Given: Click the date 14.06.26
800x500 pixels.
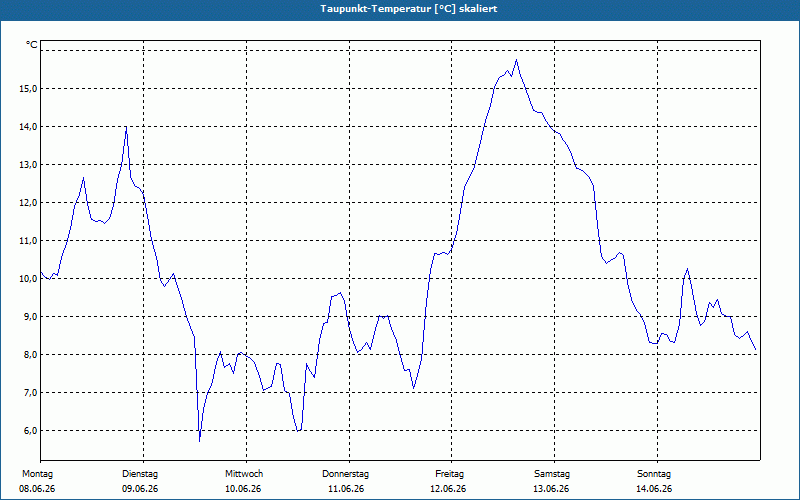Looking at the screenshot, I should (x=654, y=489).
